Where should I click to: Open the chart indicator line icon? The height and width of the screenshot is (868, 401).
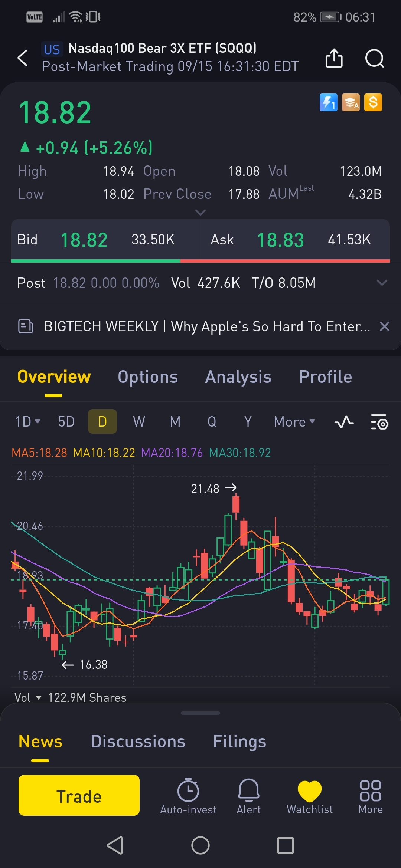click(344, 422)
